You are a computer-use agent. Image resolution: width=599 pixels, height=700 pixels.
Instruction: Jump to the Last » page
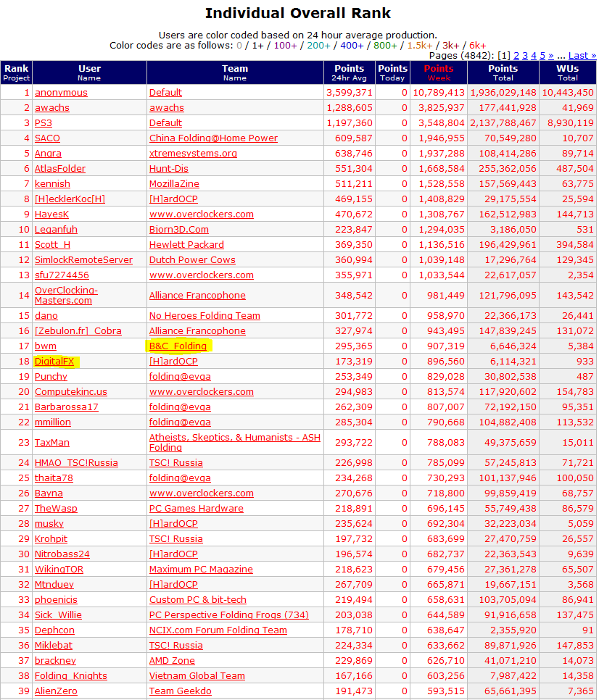(582, 56)
